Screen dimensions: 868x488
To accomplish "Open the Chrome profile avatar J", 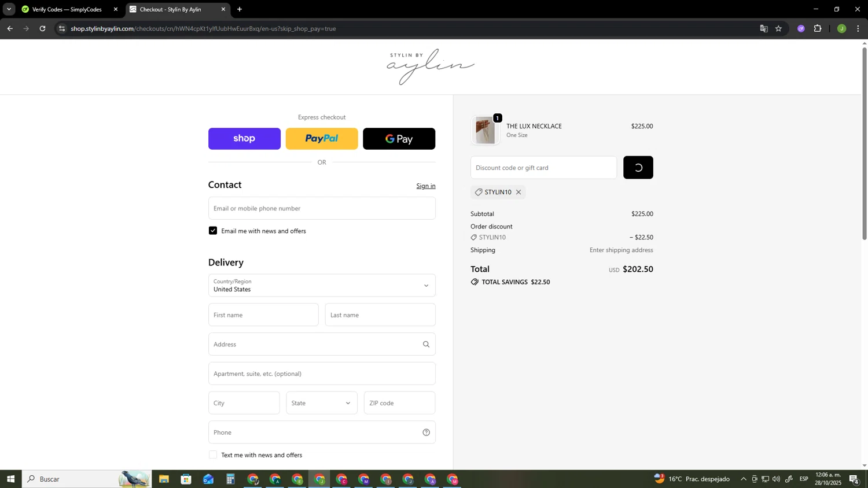I will point(841,28).
